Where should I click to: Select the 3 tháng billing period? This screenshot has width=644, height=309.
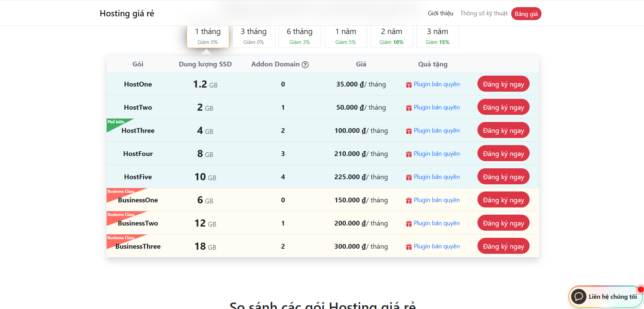point(253,36)
